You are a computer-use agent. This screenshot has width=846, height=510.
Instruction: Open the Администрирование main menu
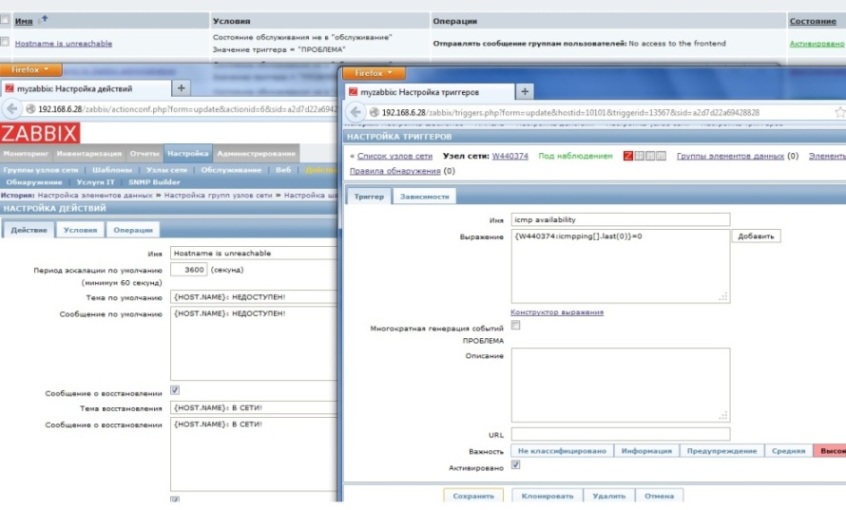pyautogui.click(x=256, y=154)
